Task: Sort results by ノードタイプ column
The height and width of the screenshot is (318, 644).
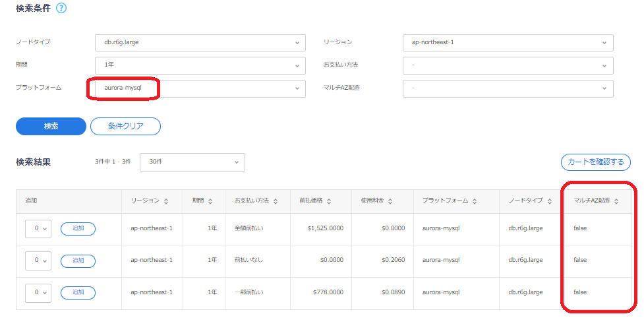Action: pos(548,201)
